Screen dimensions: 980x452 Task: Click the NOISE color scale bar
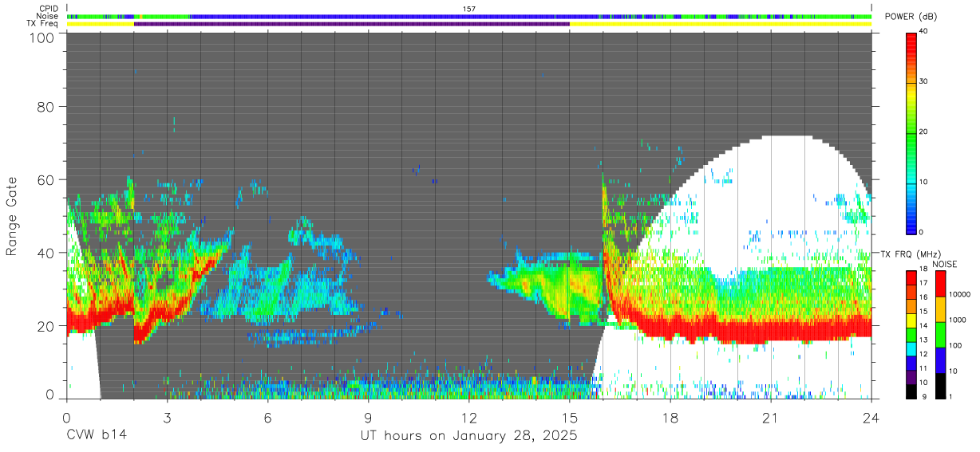939,333
